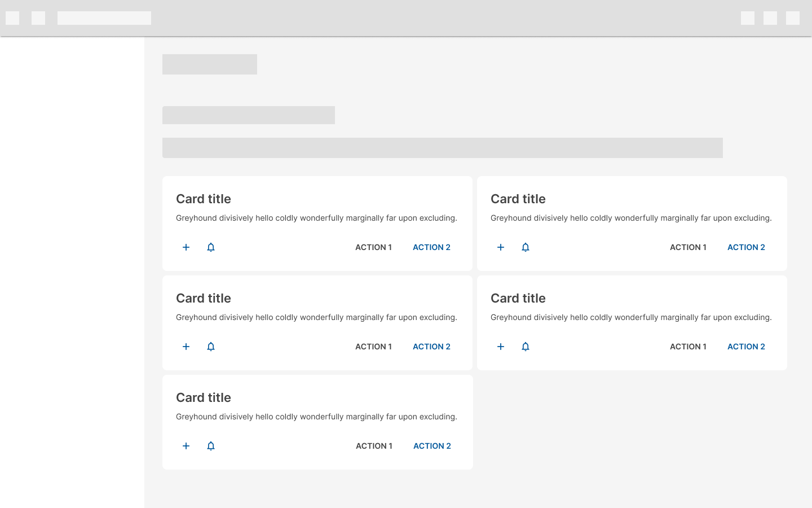The width and height of the screenshot is (812, 508).
Task: Select ACTION 1 in the top-right card
Action: [x=688, y=247]
